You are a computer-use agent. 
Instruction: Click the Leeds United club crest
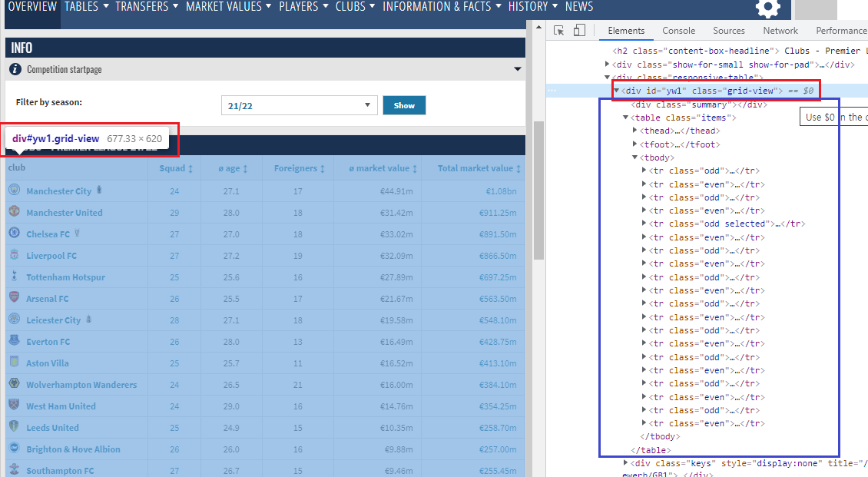click(x=15, y=426)
